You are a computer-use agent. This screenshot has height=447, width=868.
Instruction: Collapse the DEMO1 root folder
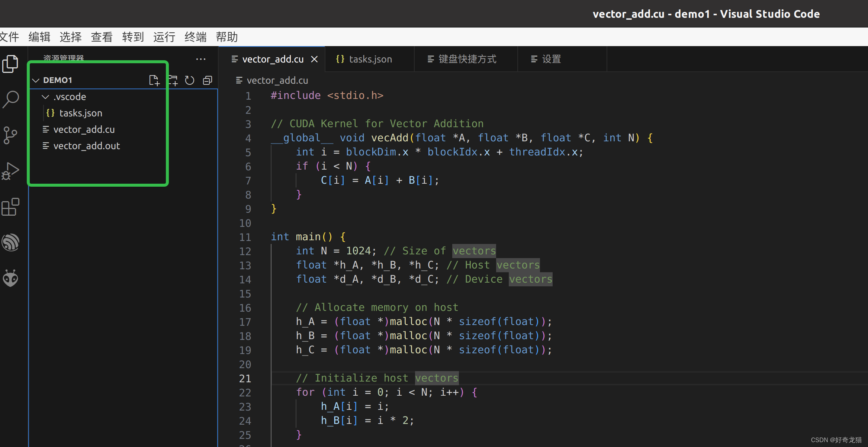tap(36, 80)
